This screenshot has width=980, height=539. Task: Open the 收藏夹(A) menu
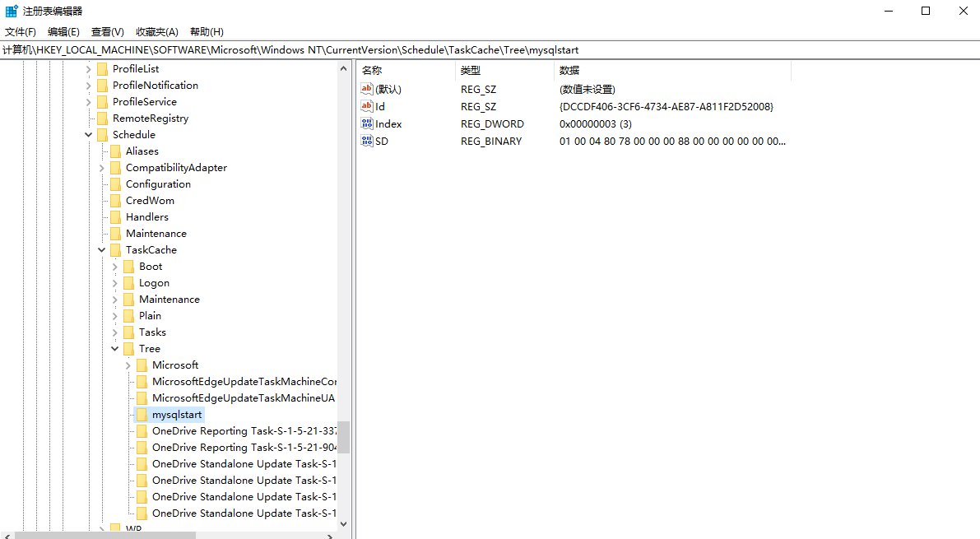click(156, 31)
